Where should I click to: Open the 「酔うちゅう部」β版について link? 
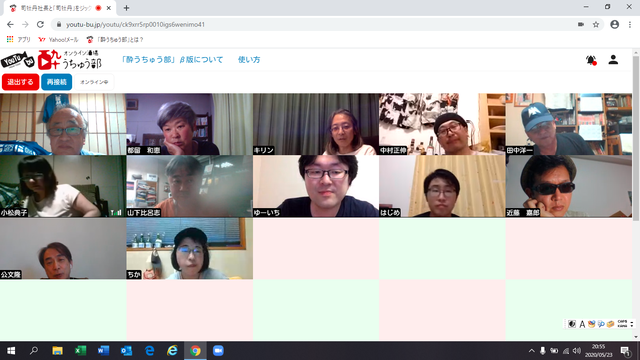click(x=172, y=60)
